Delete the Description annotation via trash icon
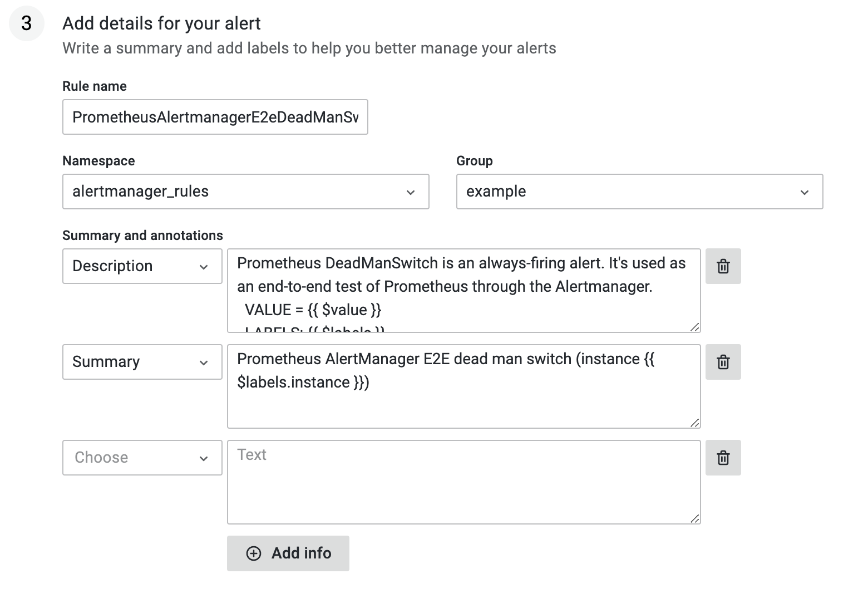This screenshot has width=868, height=598. pos(723,266)
